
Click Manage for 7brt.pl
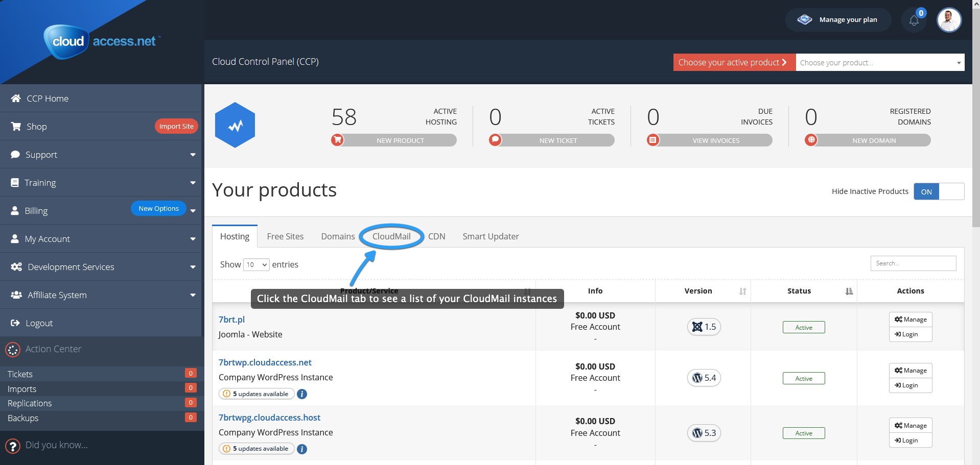pos(911,320)
